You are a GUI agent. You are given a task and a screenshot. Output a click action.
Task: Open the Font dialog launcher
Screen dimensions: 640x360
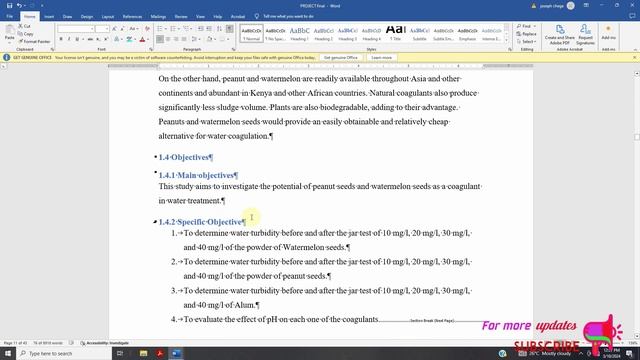point(151,49)
